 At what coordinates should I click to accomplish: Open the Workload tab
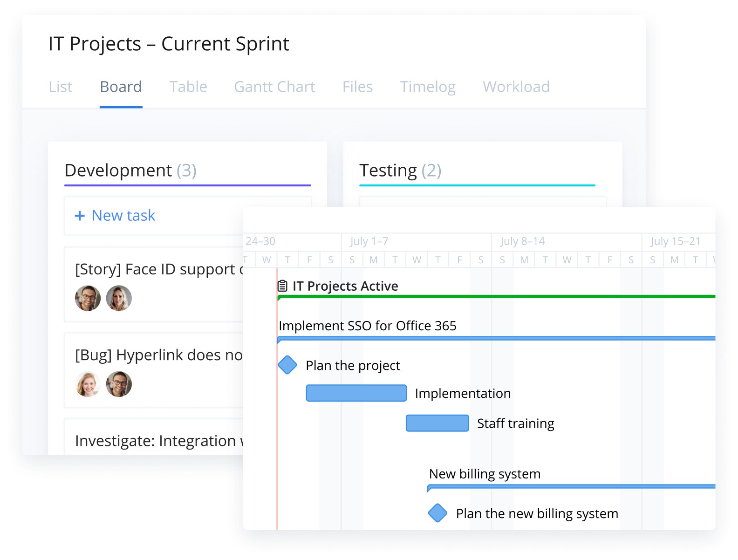[x=516, y=87]
